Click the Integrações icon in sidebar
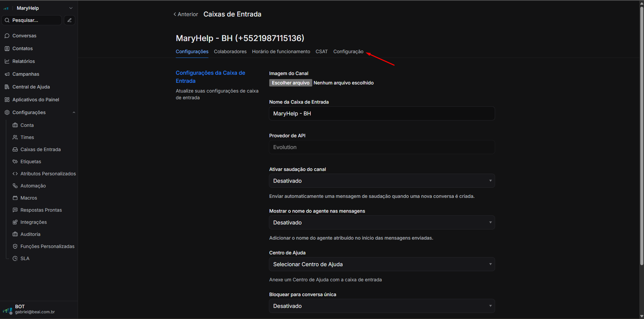The image size is (644, 319). pos(15,222)
